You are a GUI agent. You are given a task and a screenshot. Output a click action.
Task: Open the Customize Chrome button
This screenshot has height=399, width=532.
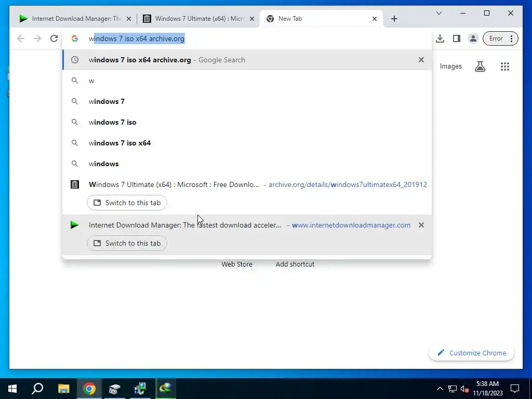pos(471,353)
